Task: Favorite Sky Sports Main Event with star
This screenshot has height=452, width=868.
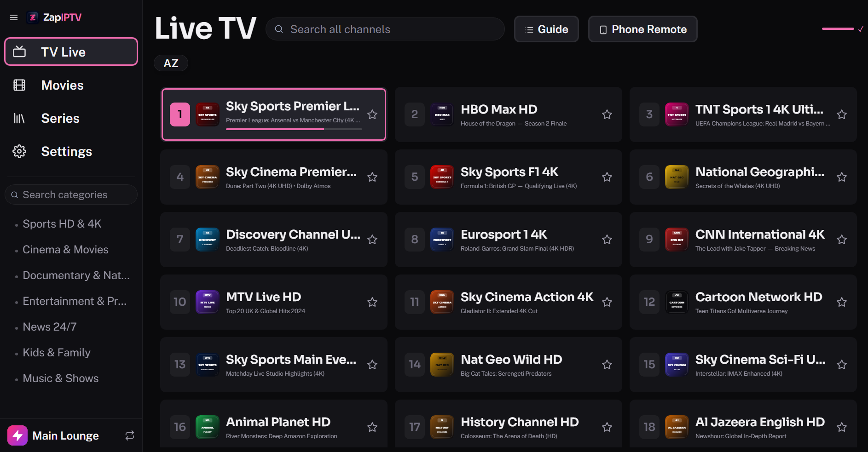Action: (x=372, y=365)
